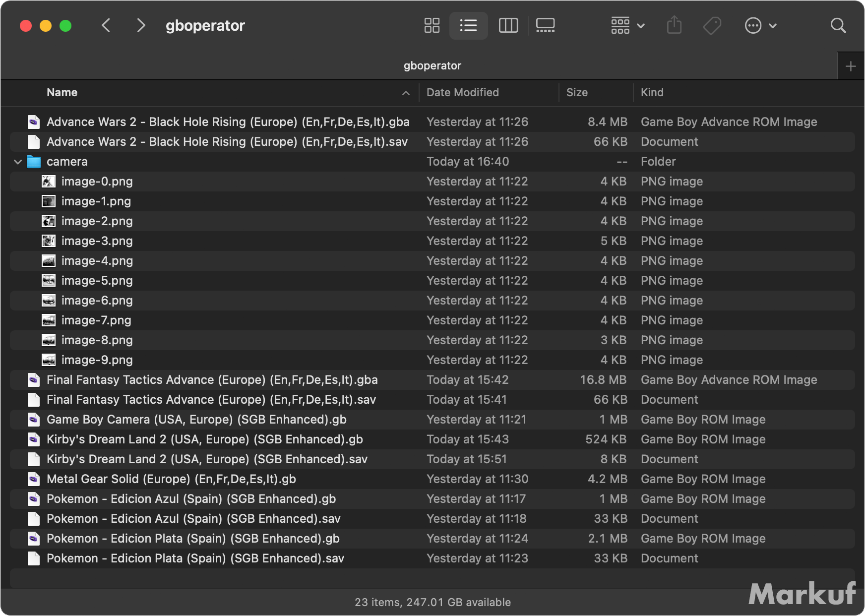Select the Pokemon Edicion Plata .gb icon
The width and height of the screenshot is (865, 616).
(34, 539)
